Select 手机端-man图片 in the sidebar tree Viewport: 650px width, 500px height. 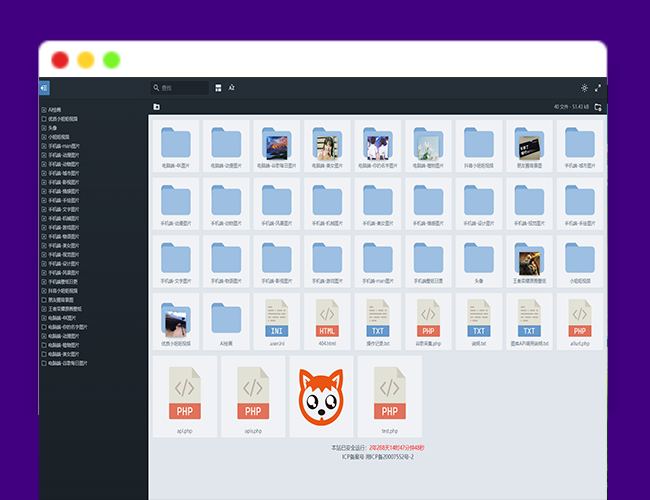point(70,146)
